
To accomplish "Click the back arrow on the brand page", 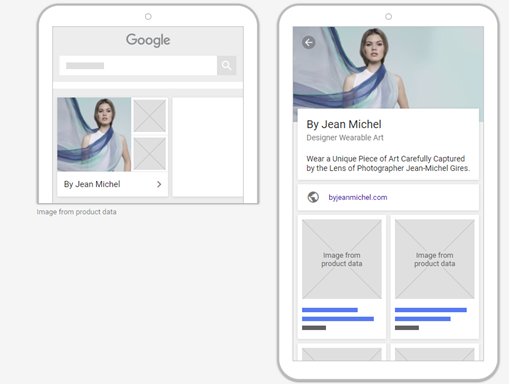I will [x=309, y=42].
